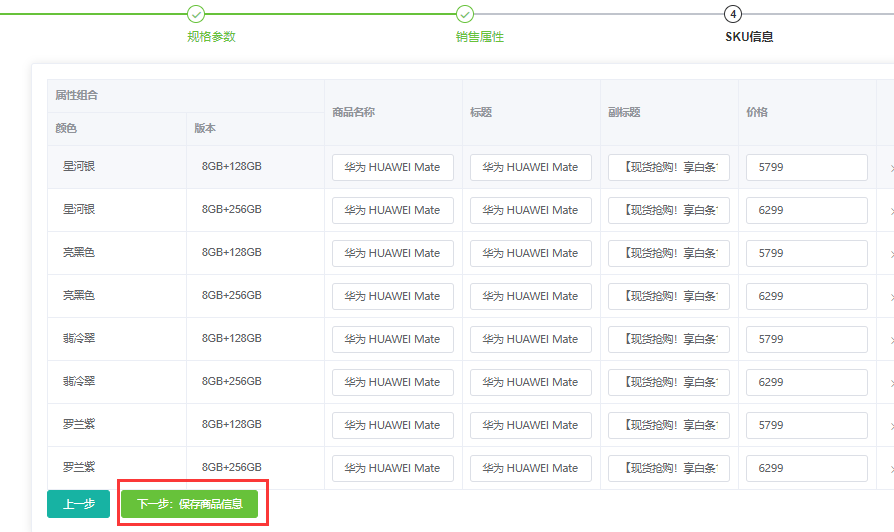The image size is (894, 532).
Task: Click the 价格 column header
Action: point(757,112)
